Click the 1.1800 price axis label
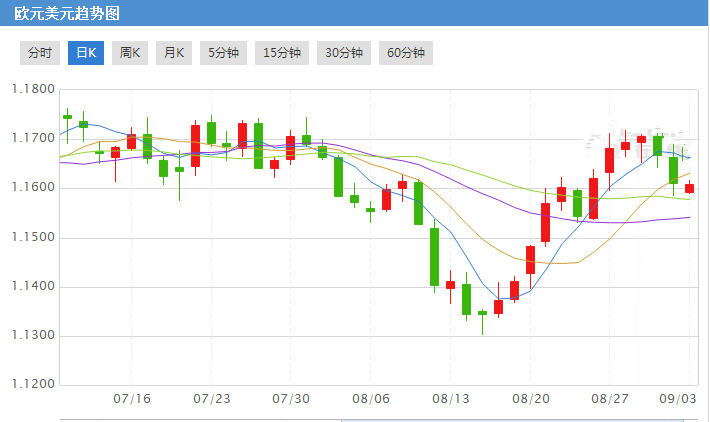The image size is (710, 422). click(32, 90)
